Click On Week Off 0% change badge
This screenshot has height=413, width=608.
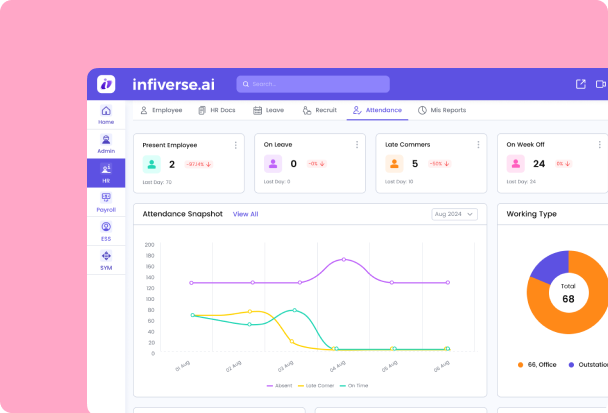coord(563,164)
